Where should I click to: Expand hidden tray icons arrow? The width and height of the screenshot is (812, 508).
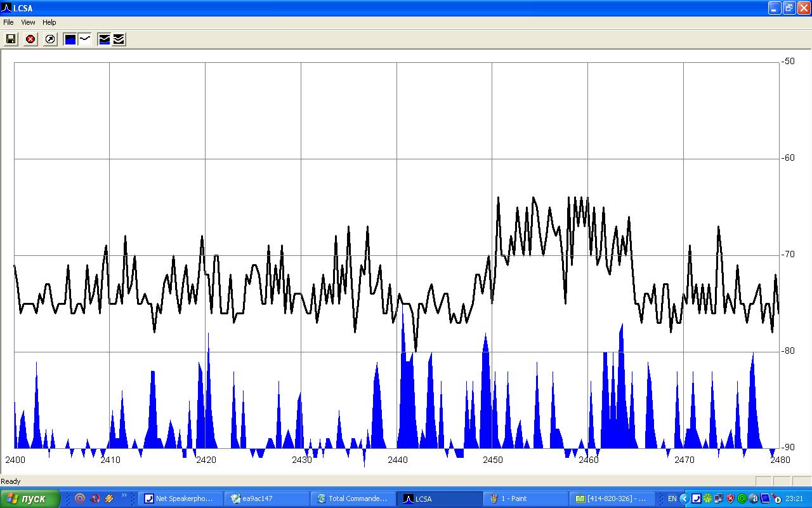(684, 498)
